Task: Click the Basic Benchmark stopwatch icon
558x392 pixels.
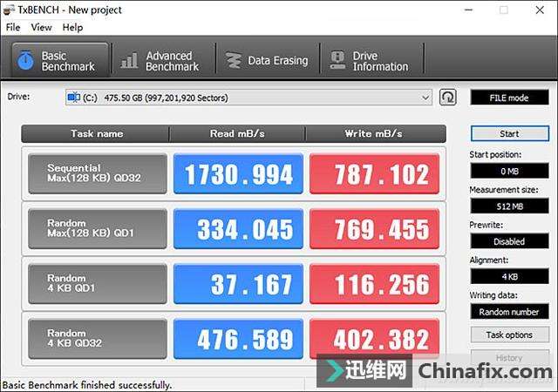Action: (25, 60)
